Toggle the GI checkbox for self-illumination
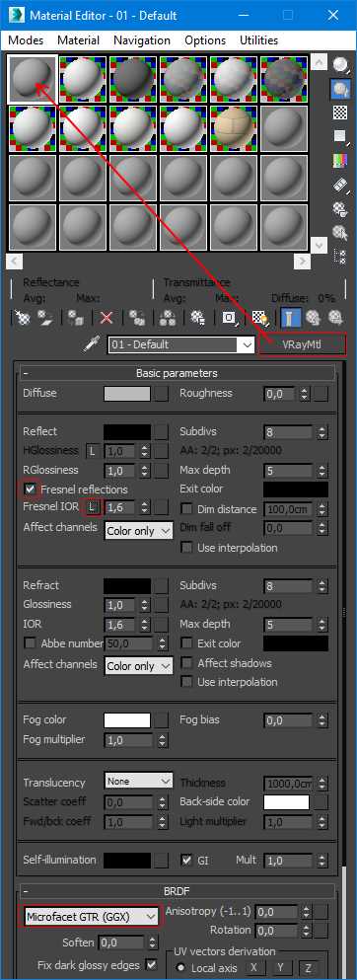Screen dimensions: 357x980 186,860
